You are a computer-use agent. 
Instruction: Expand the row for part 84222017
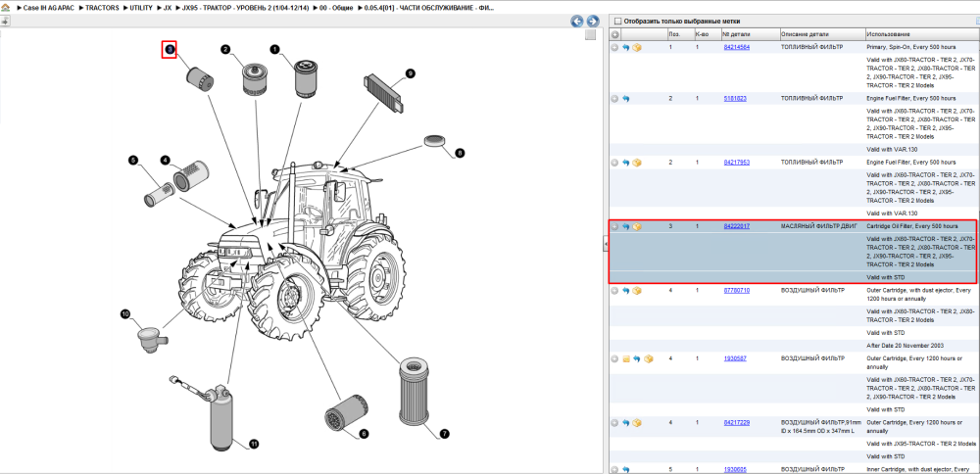point(615,226)
